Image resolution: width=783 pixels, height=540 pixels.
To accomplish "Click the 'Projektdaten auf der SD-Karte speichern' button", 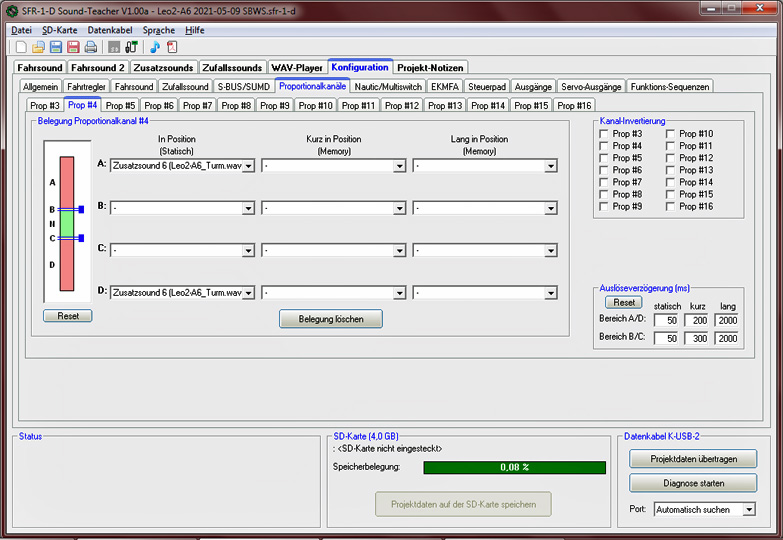I will pyautogui.click(x=463, y=504).
